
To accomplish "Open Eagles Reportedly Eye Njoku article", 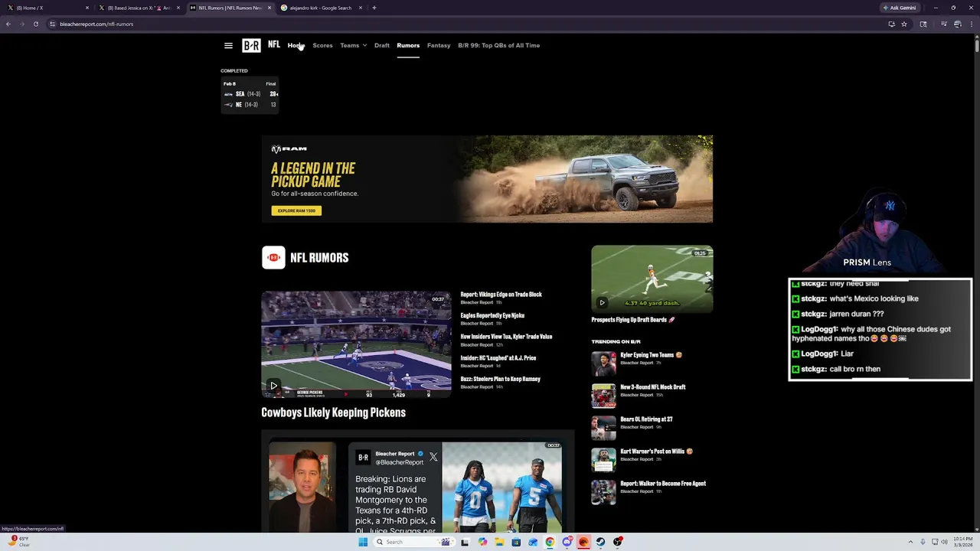I will 492,315.
